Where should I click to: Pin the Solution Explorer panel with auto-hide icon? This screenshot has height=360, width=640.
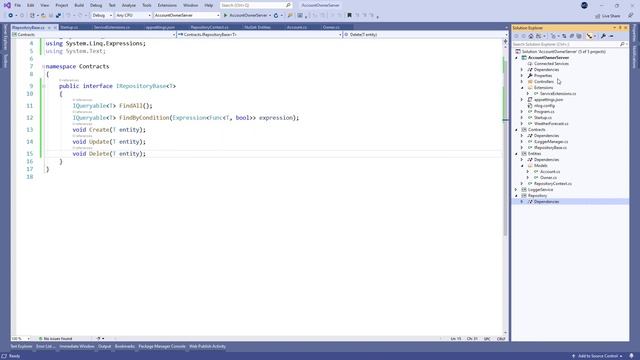pos(620,28)
